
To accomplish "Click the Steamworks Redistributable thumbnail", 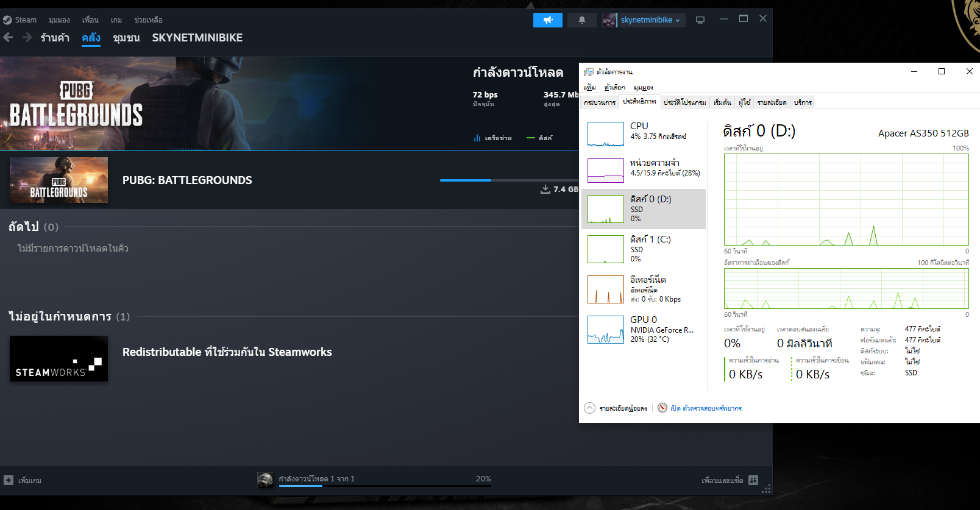I will pos(59,359).
